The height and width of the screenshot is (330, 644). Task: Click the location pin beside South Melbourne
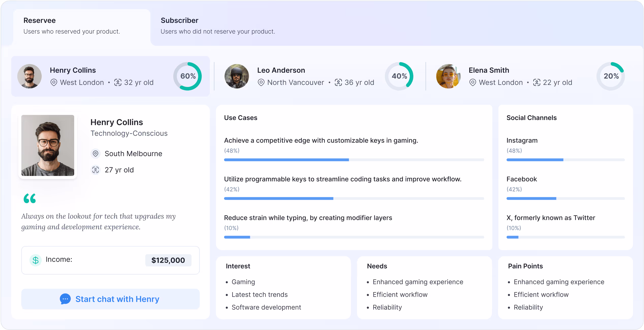(96, 154)
